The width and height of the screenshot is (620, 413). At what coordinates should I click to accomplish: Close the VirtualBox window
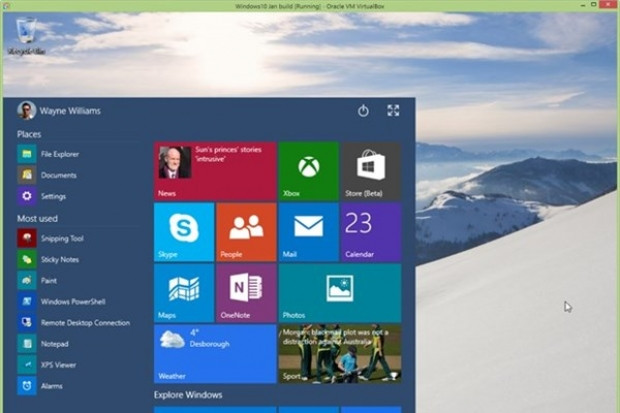click(x=609, y=5)
